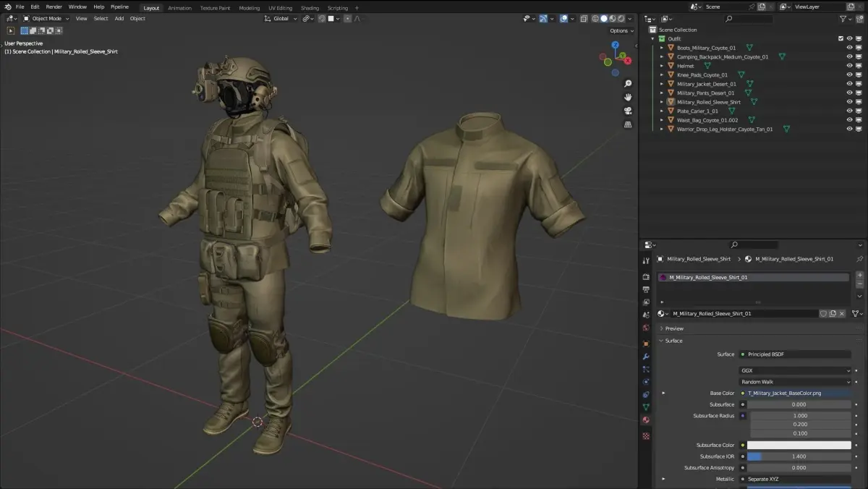Open the Scene properties tab
The height and width of the screenshot is (489, 868).
646,315
